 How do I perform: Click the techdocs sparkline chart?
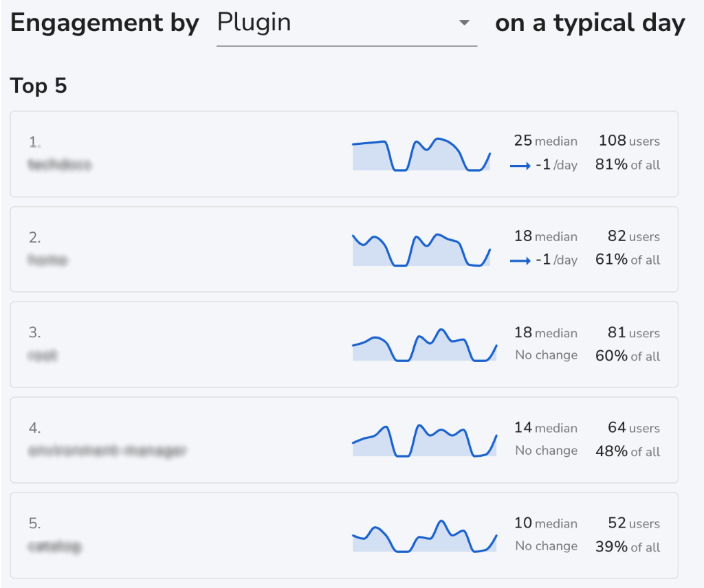421,152
